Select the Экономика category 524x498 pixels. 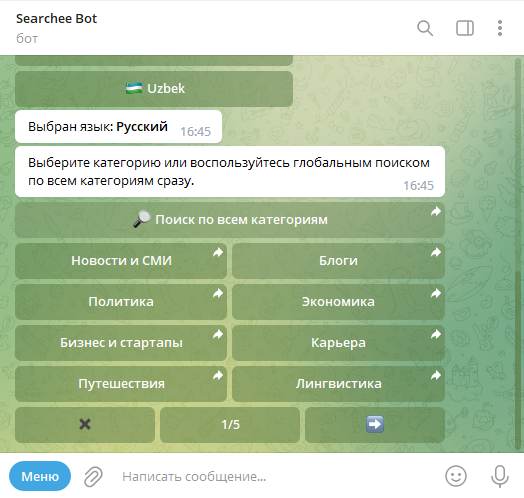338,302
